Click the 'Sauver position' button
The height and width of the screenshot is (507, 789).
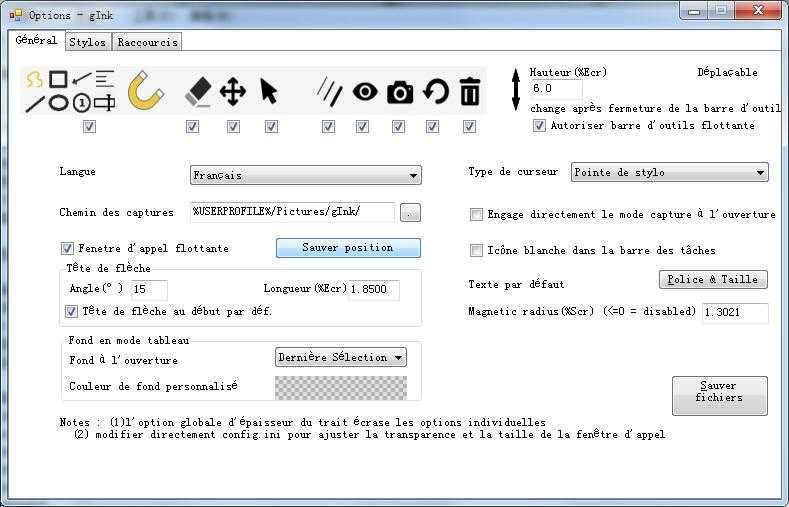pyautogui.click(x=348, y=248)
